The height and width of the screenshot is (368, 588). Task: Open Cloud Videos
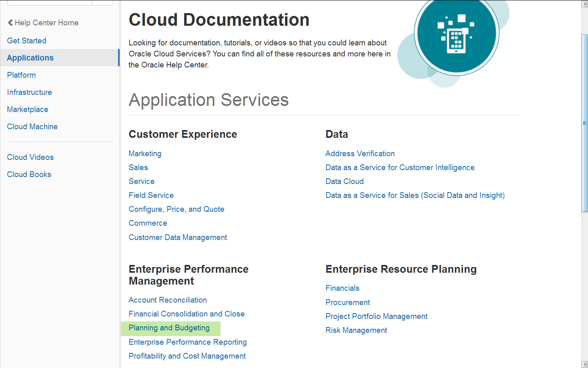[30, 157]
